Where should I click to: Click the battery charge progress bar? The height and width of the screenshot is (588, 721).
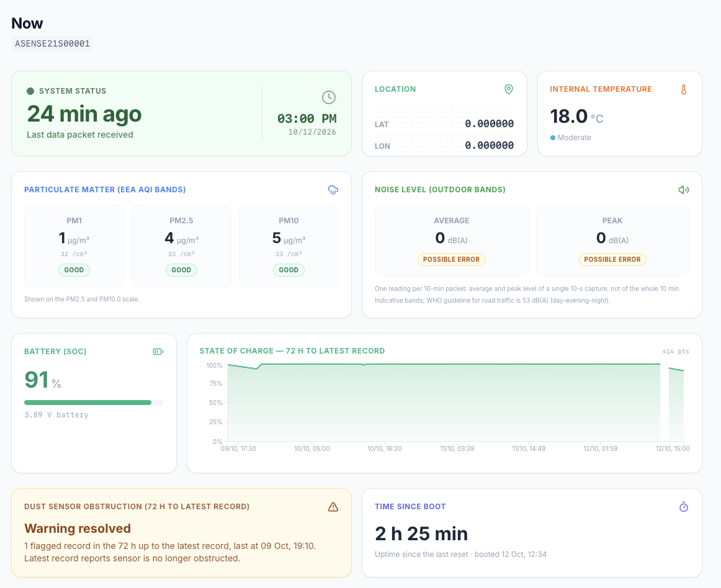[x=94, y=403]
